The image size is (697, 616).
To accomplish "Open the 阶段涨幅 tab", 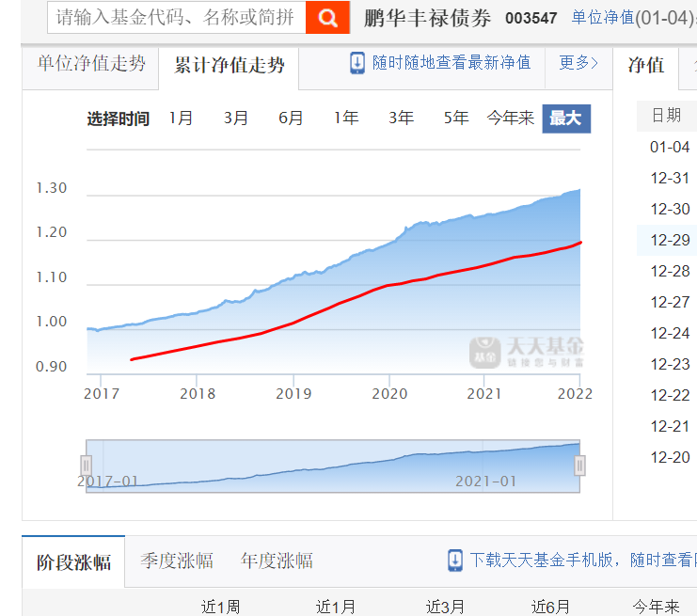I will 73,562.
